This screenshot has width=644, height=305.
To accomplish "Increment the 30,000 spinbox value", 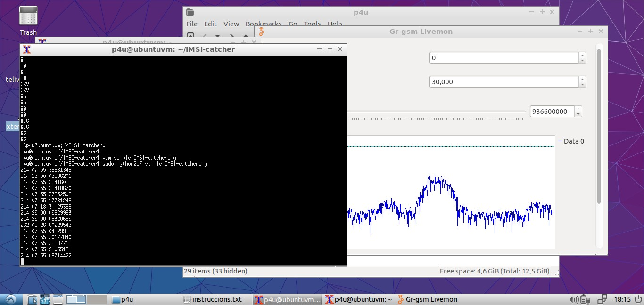I will point(582,79).
